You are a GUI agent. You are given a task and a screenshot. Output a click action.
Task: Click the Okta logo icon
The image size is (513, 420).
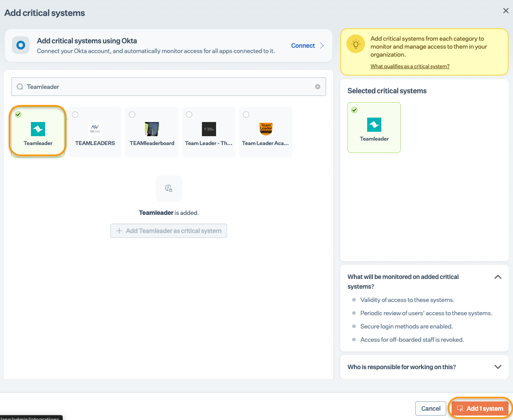click(x=21, y=45)
